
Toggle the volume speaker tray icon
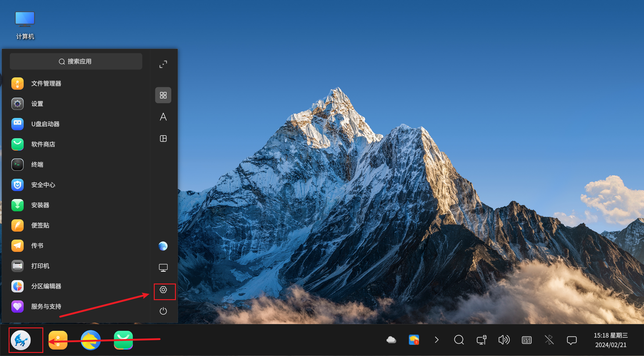pyautogui.click(x=504, y=340)
